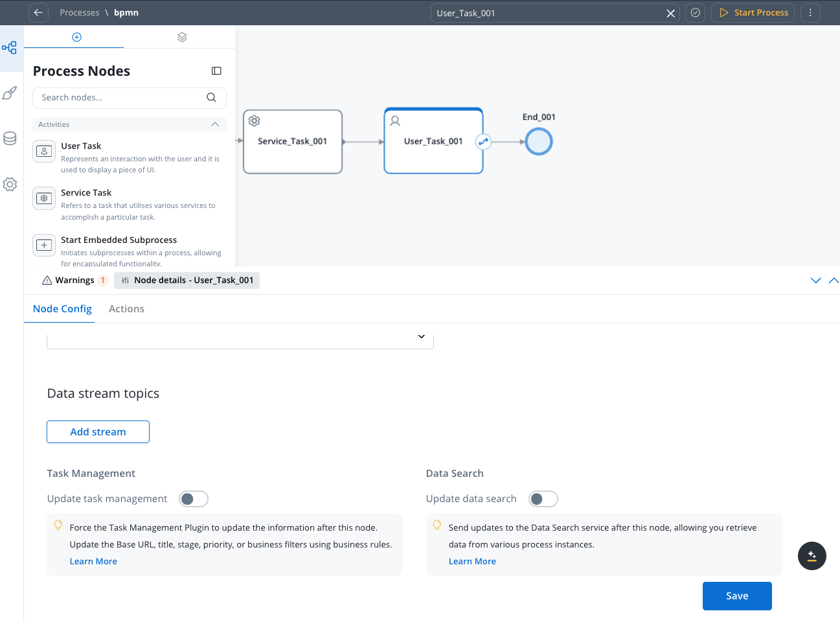This screenshot has width=840, height=622.
Task: Open the AI assistant sparkle button
Action: click(x=812, y=556)
